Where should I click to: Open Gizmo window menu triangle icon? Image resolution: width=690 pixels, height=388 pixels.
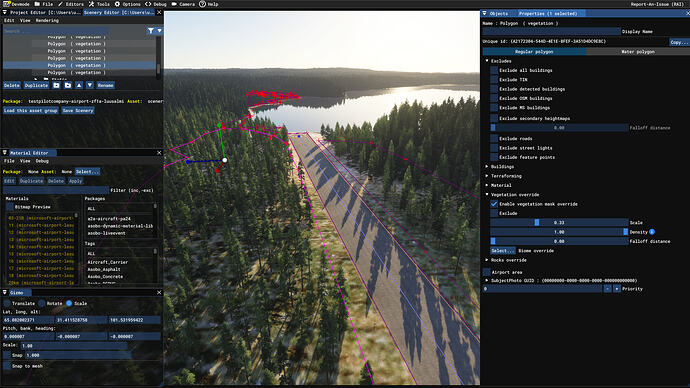5,293
